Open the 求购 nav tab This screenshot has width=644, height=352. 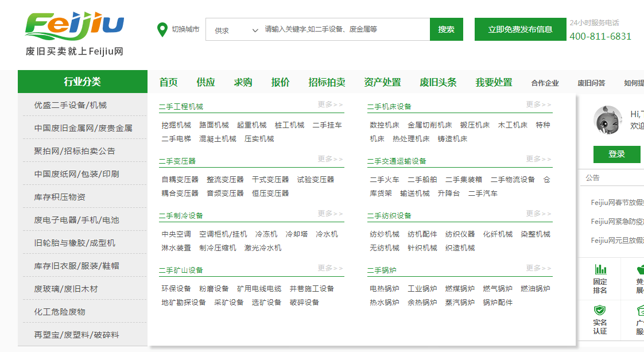point(243,82)
